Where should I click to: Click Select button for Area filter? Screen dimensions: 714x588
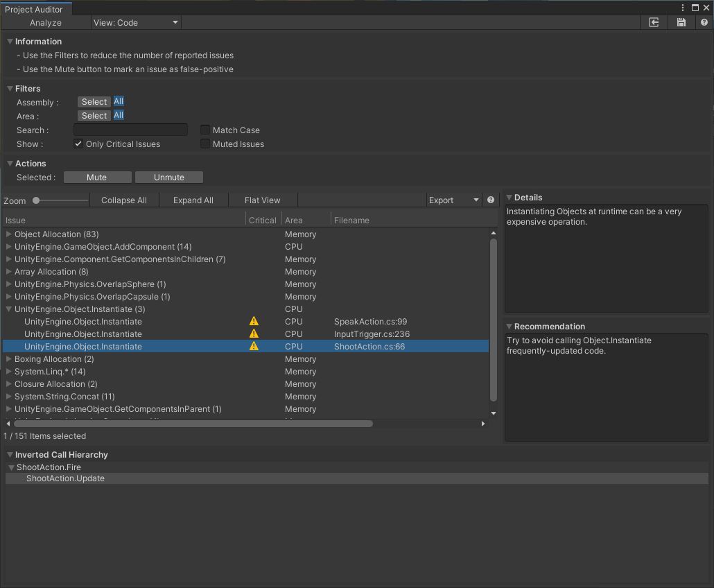[94, 116]
